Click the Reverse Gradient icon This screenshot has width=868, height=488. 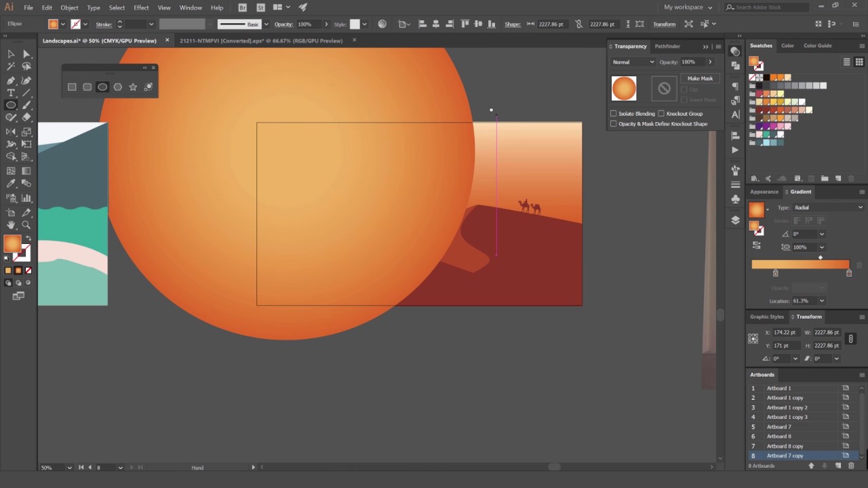[x=757, y=245]
